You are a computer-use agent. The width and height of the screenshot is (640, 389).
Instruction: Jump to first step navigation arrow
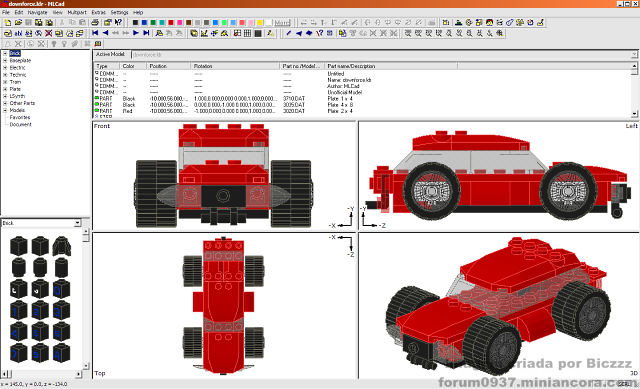[95, 33]
